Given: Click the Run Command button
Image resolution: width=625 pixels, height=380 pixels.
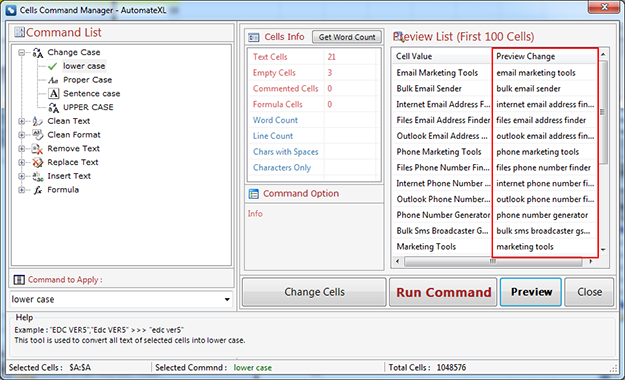Looking at the screenshot, I should tap(443, 292).
